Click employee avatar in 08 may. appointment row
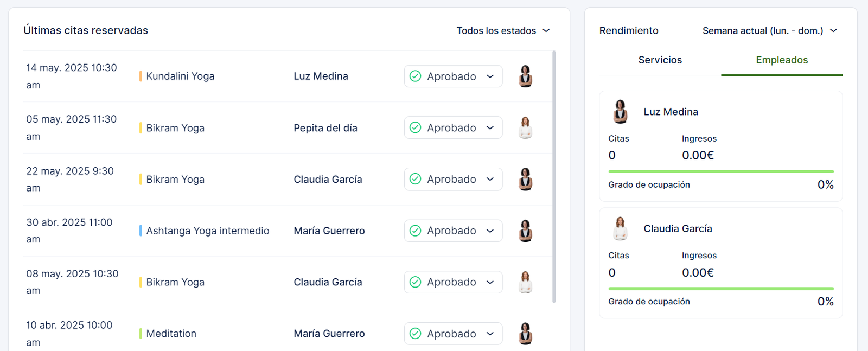The height and width of the screenshot is (351, 868). [x=525, y=282]
